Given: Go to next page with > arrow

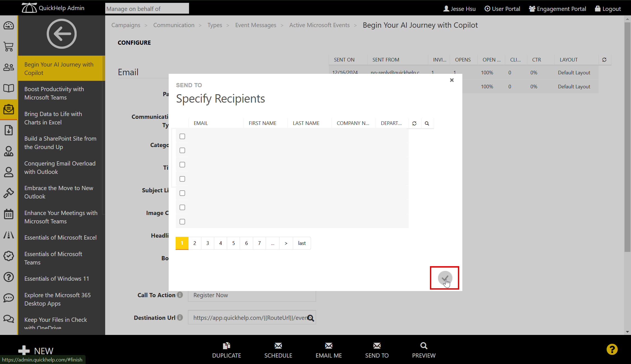Looking at the screenshot, I should coord(286,243).
